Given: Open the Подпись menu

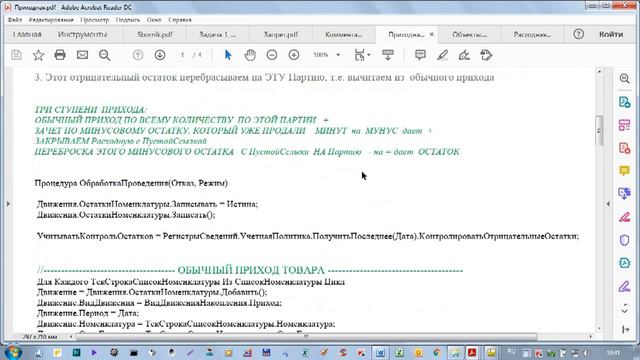Looking at the screenshot, I should point(128,20).
